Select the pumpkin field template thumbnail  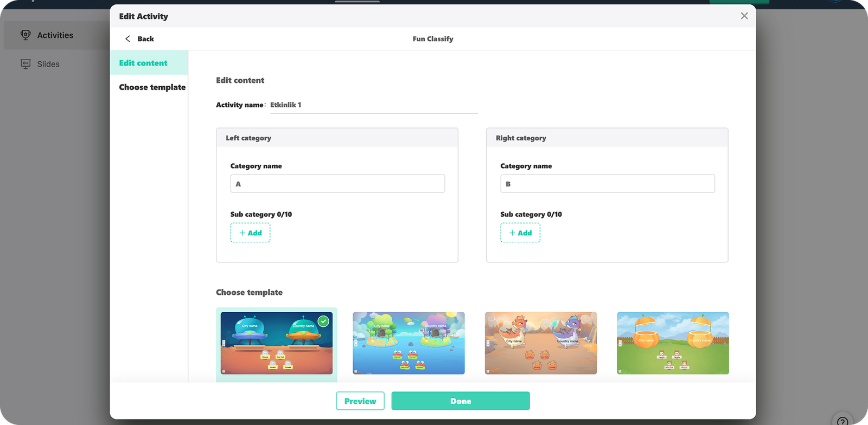pos(673,343)
